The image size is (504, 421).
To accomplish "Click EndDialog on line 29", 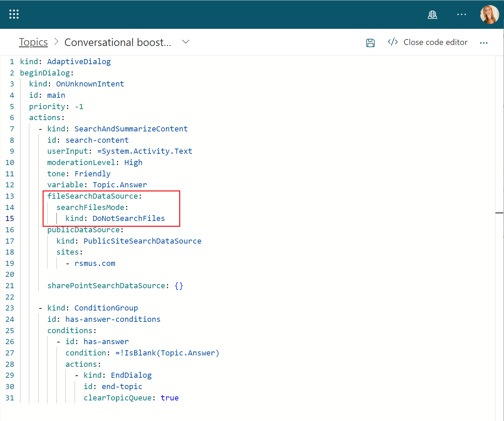I will coord(131,375).
